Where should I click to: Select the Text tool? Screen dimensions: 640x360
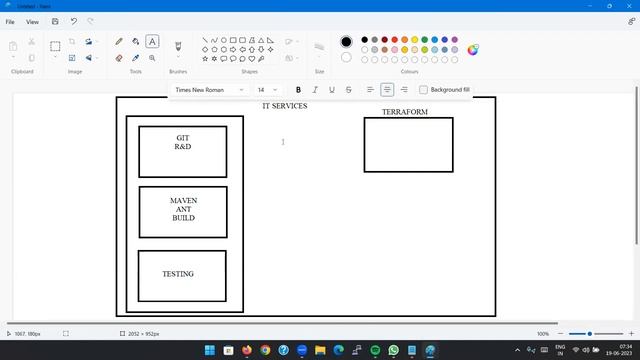click(152, 42)
